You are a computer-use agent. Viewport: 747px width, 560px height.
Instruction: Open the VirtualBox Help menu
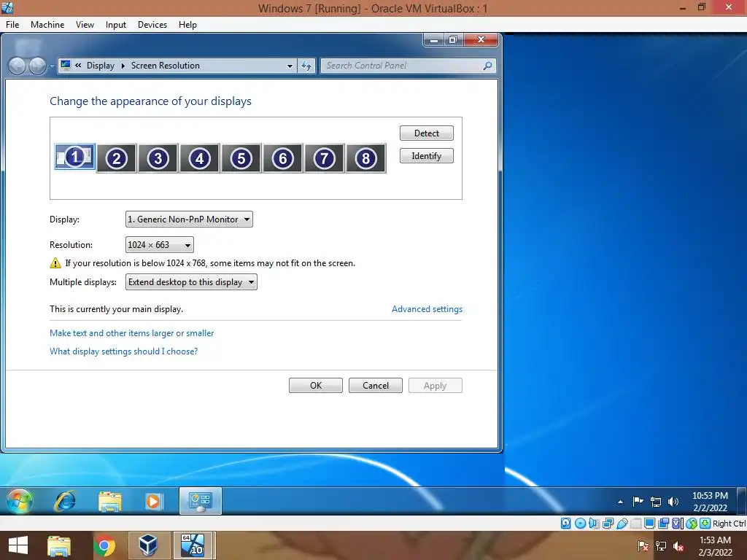click(x=187, y=25)
